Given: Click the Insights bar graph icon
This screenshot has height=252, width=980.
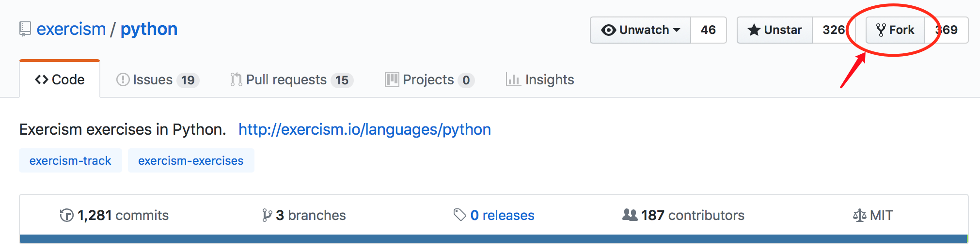Looking at the screenshot, I should pyautogui.click(x=513, y=79).
